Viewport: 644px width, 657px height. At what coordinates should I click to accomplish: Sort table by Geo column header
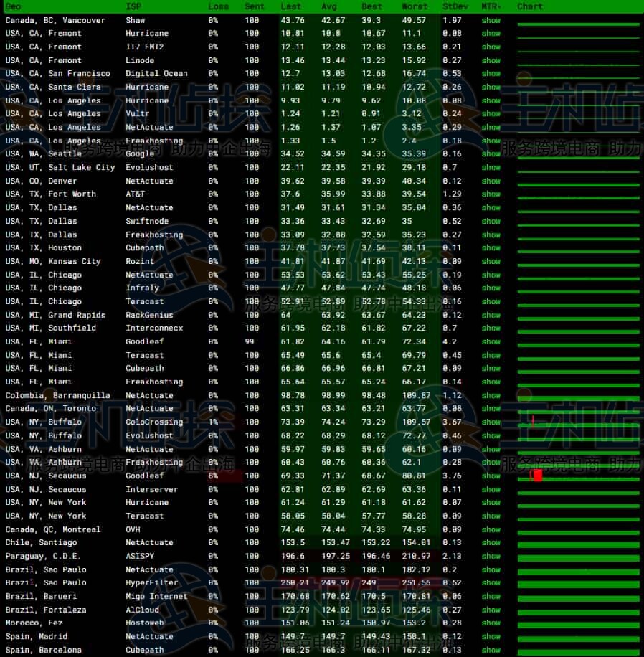[x=14, y=6]
